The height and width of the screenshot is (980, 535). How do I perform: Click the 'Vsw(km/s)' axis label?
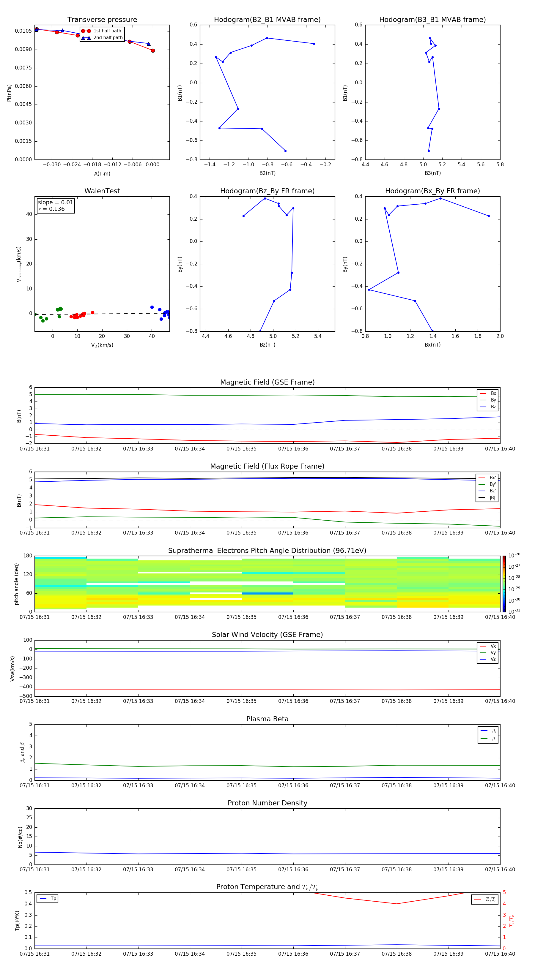tap(12, 668)
